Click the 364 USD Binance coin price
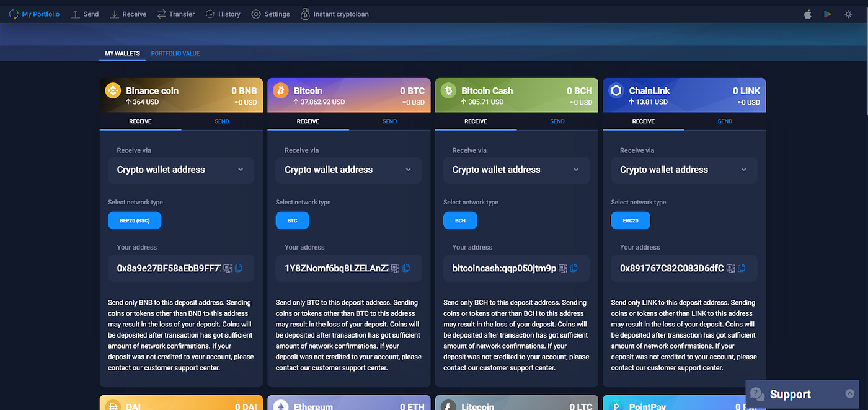This screenshot has height=410, width=868. click(143, 102)
